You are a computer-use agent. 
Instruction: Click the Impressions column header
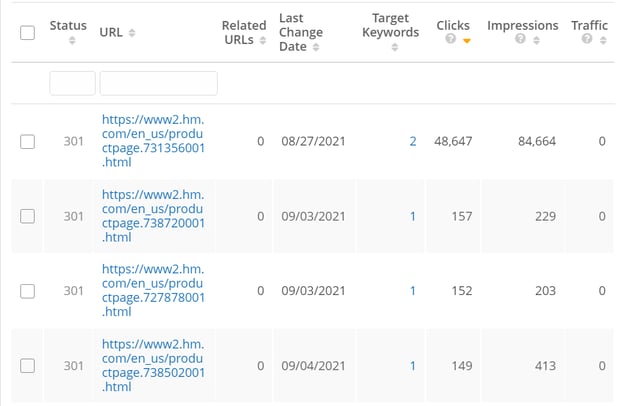[x=523, y=25]
